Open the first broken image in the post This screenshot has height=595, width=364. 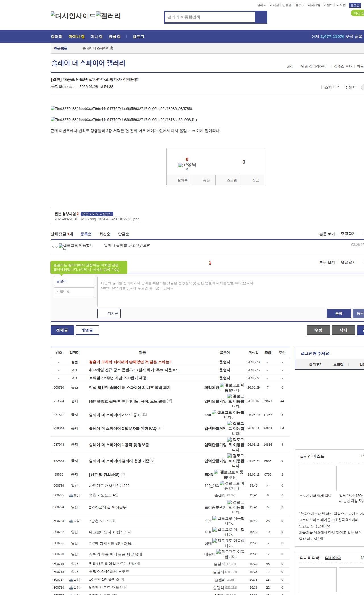pos(121,108)
